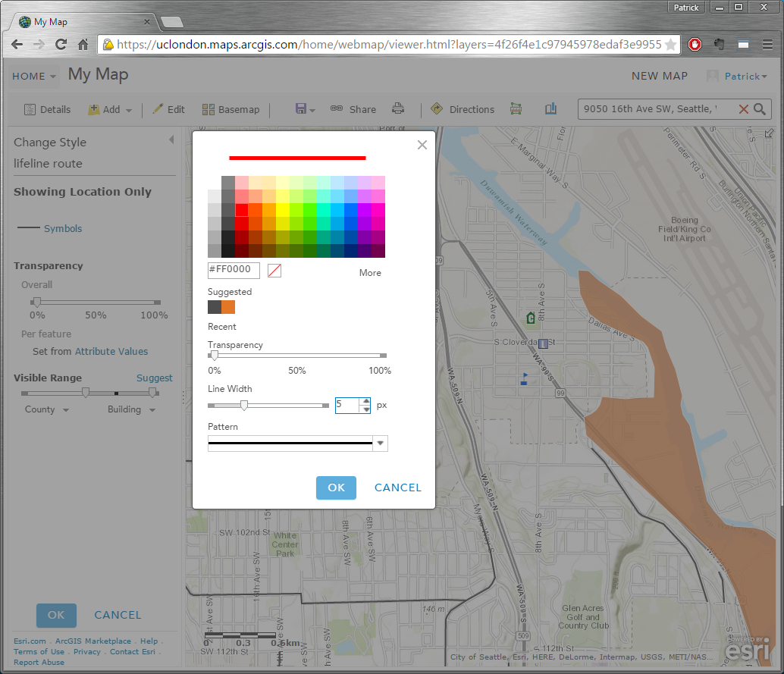Click the Save floppy disk icon
Image resolution: width=784 pixels, height=674 pixels.
point(301,109)
